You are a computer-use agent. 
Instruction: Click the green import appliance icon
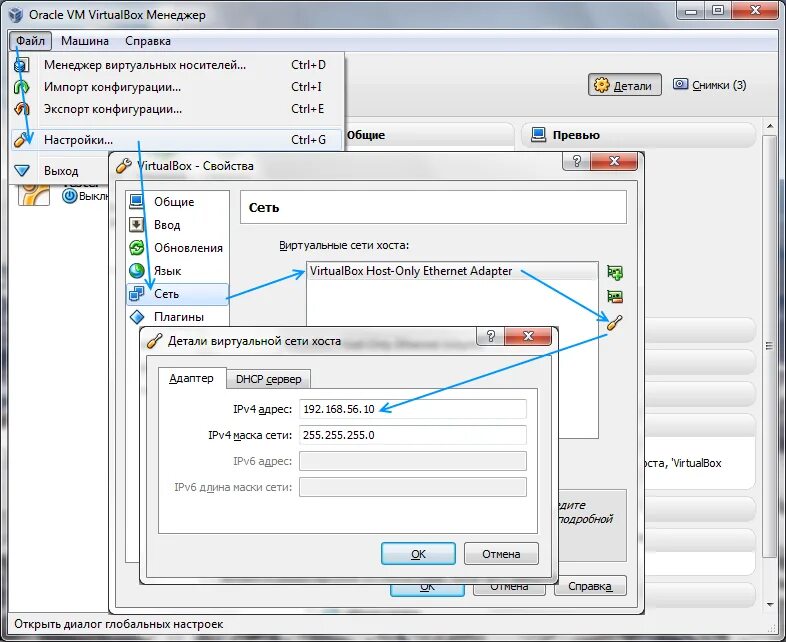[22, 87]
